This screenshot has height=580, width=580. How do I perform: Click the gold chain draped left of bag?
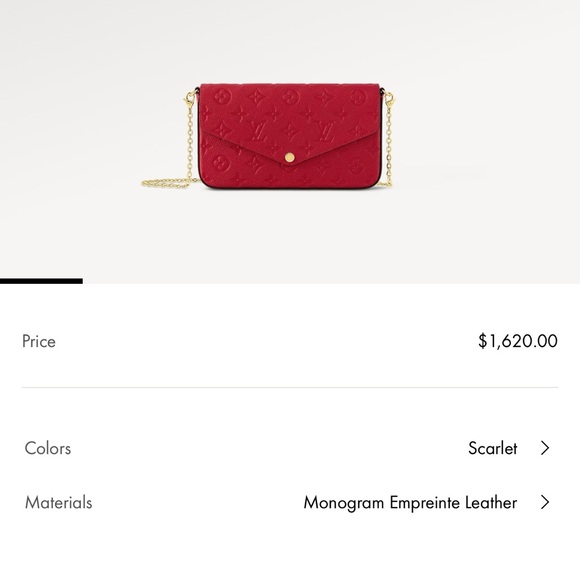(x=168, y=182)
